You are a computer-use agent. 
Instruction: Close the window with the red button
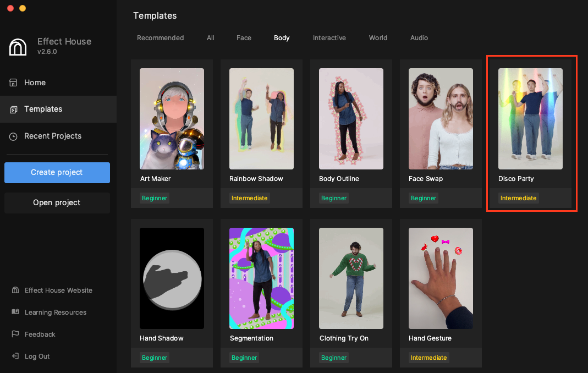[x=10, y=8]
